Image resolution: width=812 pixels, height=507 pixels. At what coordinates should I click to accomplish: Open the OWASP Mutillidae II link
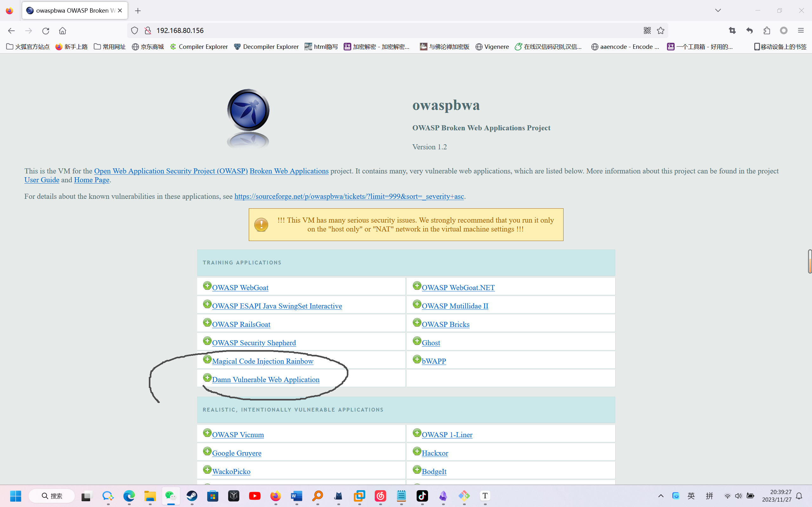(x=455, y=306)
